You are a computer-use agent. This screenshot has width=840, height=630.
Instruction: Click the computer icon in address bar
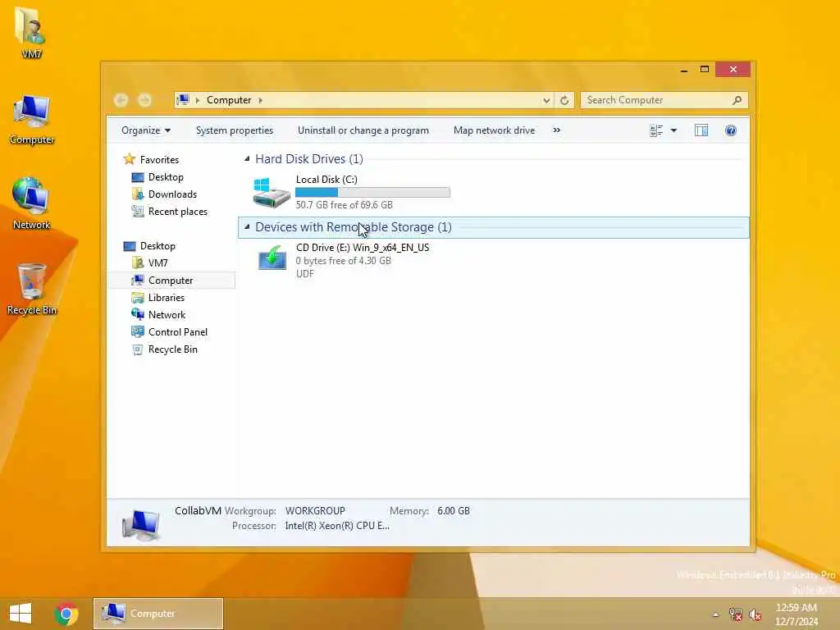pyautogui.click(x=183, y=99)
